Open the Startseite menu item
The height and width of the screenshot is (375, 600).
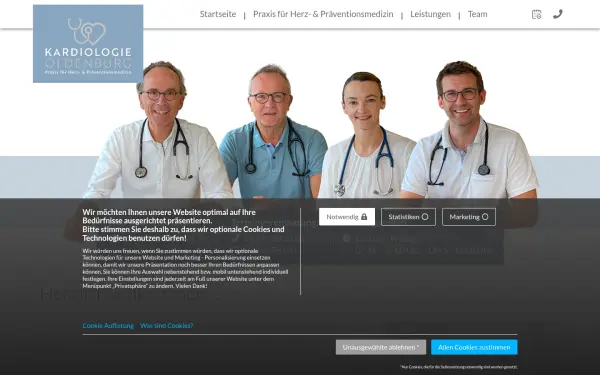(x=218, y=14)
